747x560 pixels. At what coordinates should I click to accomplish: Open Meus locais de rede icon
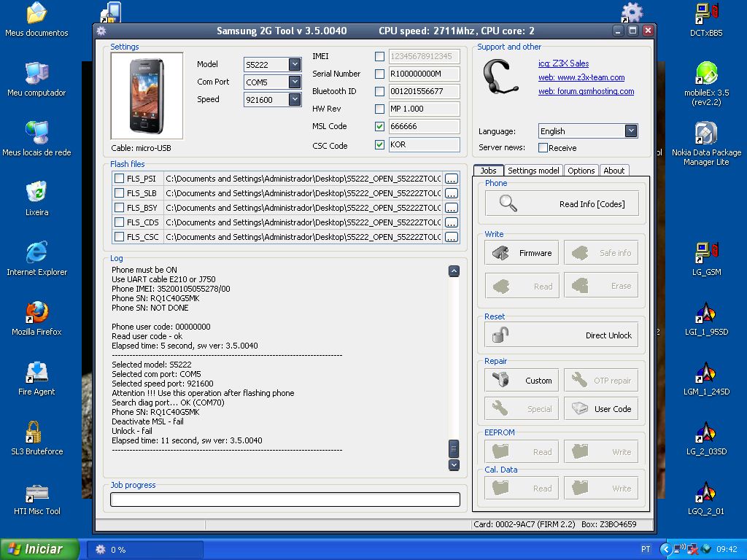(x=36, y=139)
